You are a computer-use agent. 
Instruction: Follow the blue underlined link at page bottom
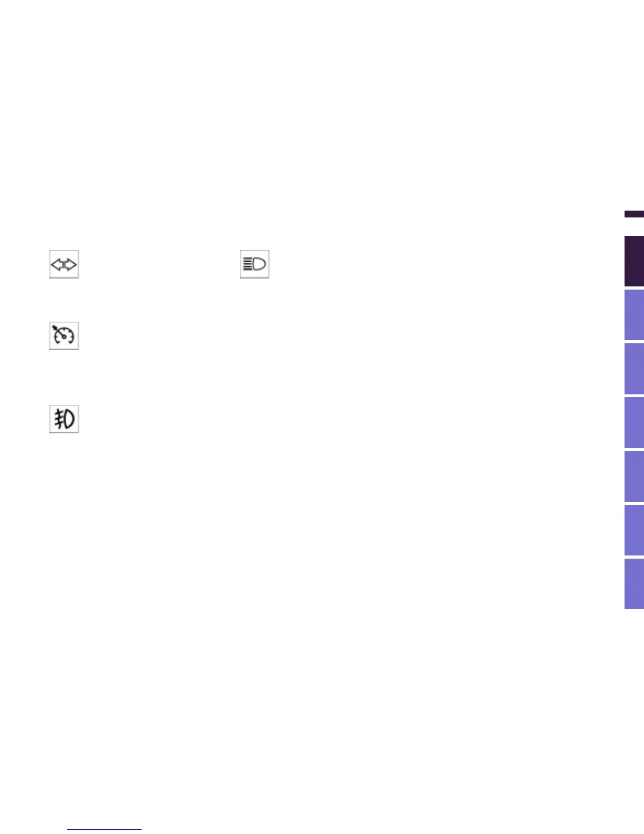click(104, 829)
